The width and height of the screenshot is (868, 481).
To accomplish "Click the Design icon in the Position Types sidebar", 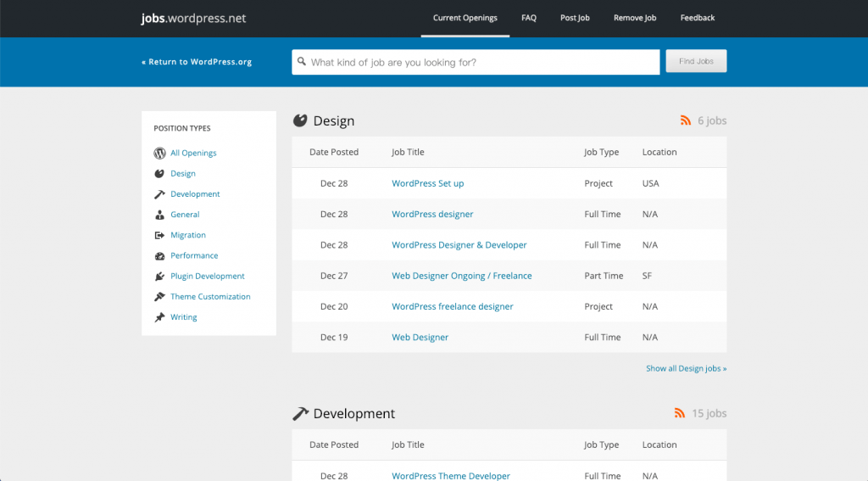I will coord(159,173).
